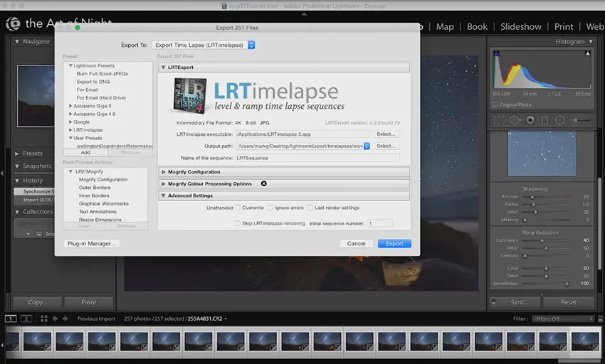Switch to the Slideshow module
The width and height of the screenshot is (605, 364).
(521, 26)
